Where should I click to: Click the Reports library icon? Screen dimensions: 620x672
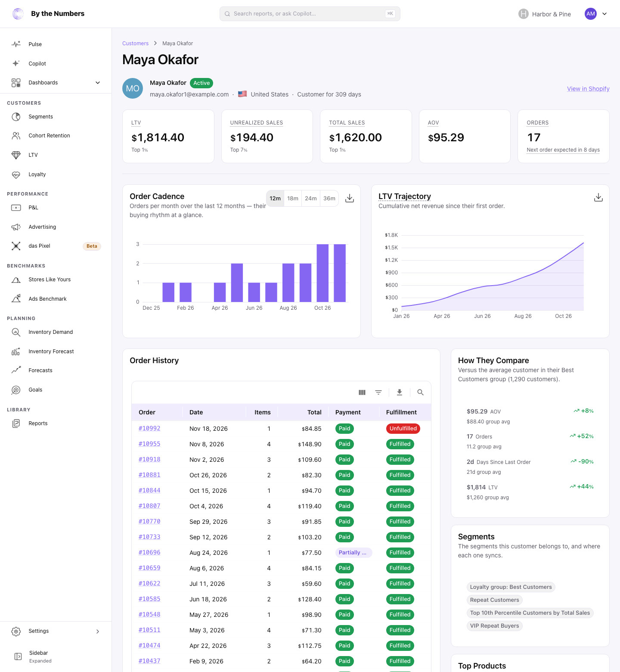pyautogui.click(x=16, y=423)
